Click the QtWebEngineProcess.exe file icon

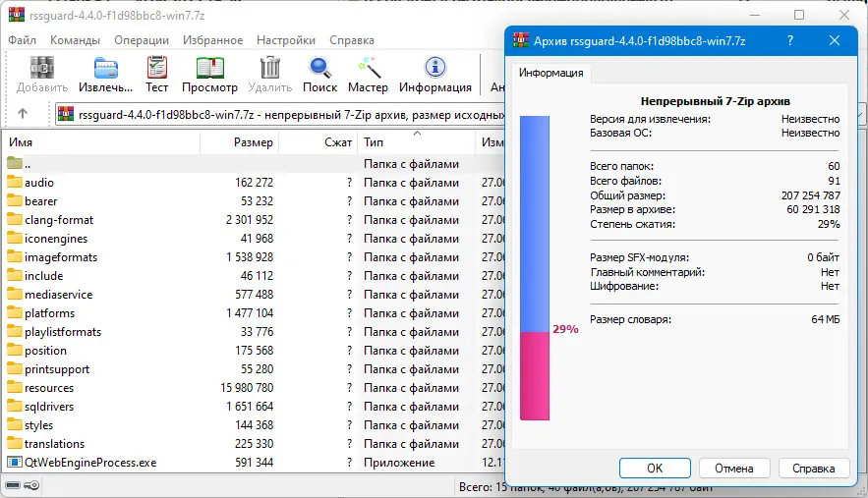[15, 463]
